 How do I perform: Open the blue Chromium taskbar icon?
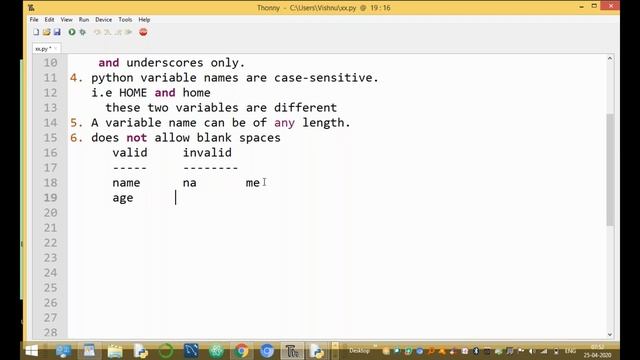[x=267, y=351]
